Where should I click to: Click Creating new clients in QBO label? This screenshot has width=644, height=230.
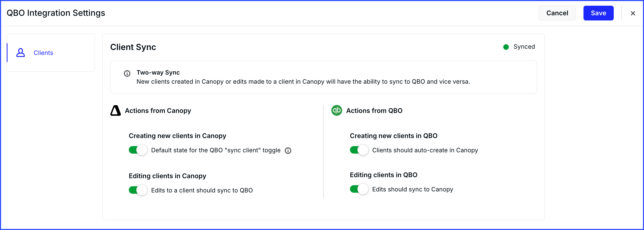point(394,136)
